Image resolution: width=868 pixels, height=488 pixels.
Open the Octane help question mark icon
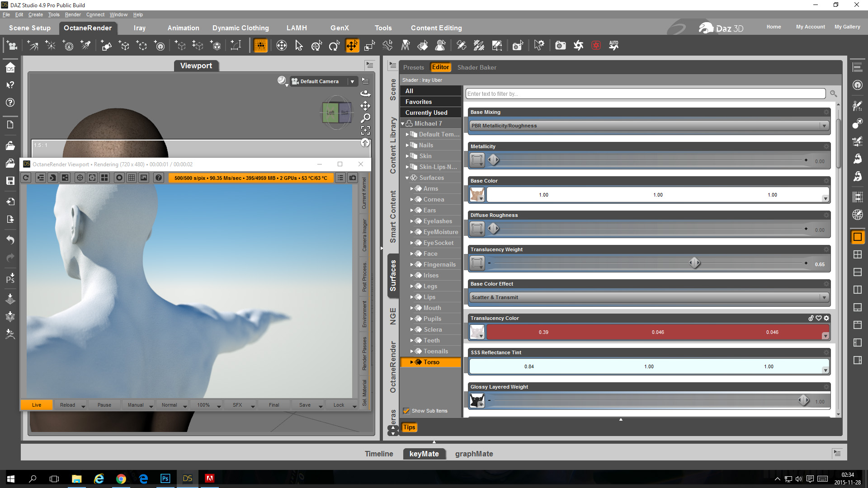(x=159, y=178)
